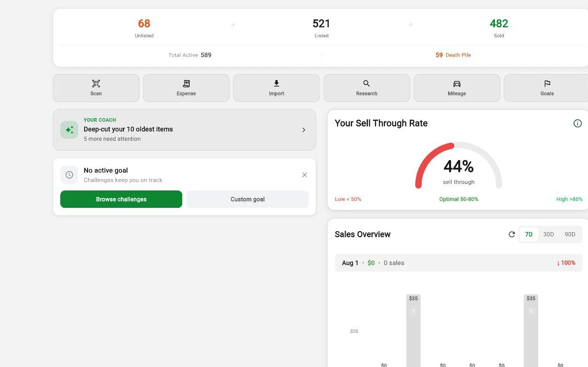
Task: Open the Scan barcode tool
Action: coord(96,88)
